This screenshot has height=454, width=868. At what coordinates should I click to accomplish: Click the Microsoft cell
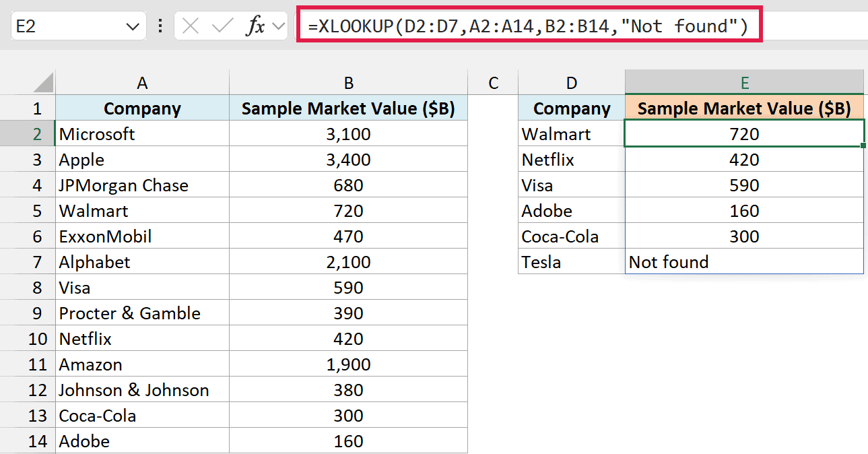click(142, 134)
